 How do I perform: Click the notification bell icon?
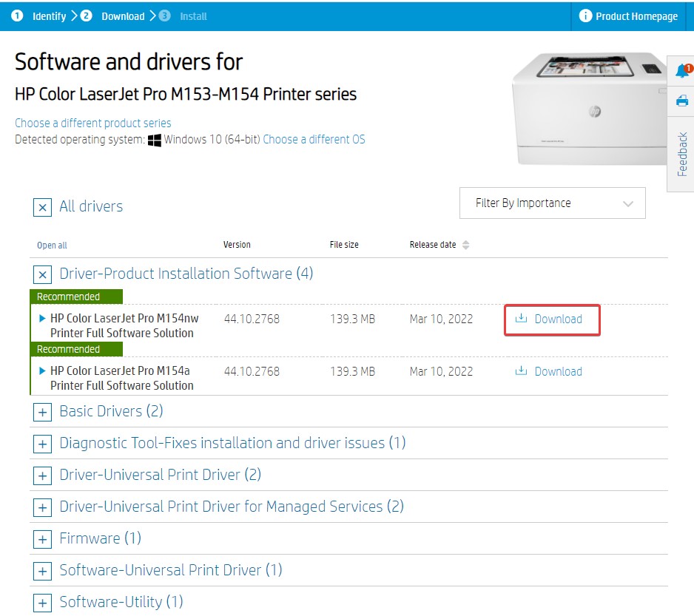pyautogui.click(x=680, y=70)
